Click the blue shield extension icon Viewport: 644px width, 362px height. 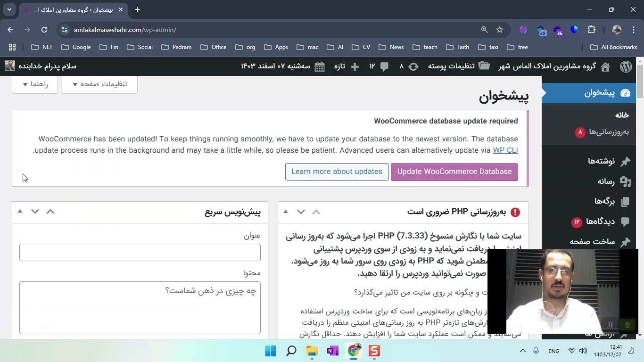[574, 30]
